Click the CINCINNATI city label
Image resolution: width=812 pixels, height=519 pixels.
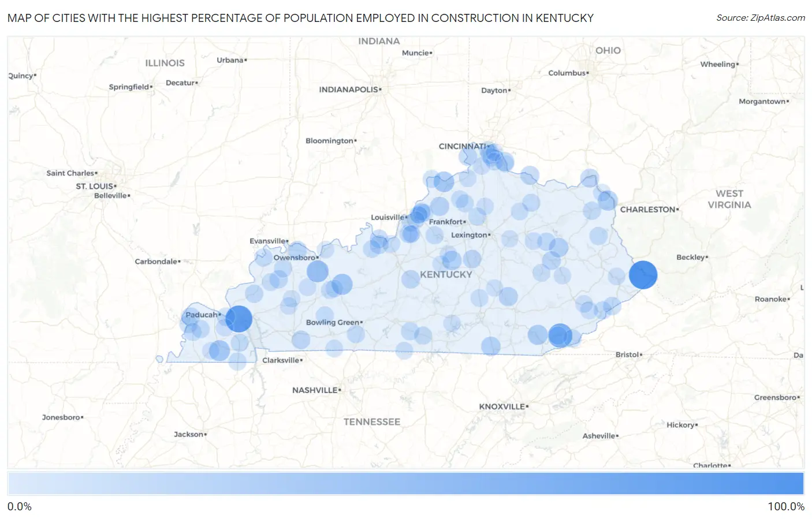point(463,146)
